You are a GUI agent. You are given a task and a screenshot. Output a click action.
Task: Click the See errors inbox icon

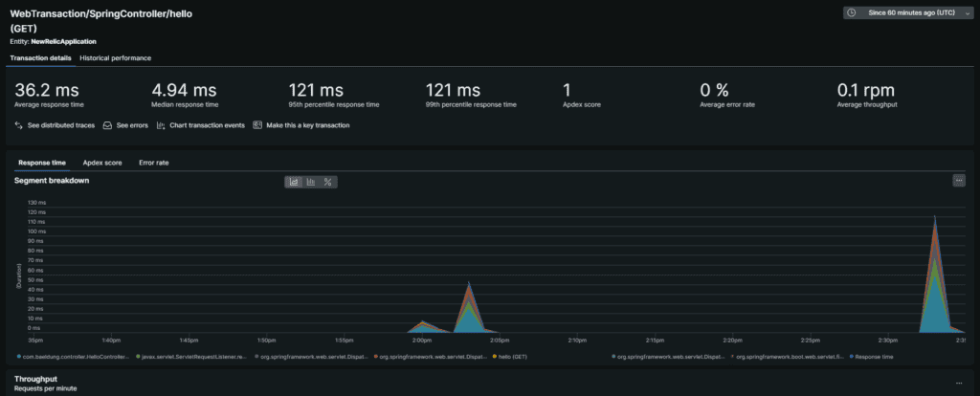tap(108, 125)
